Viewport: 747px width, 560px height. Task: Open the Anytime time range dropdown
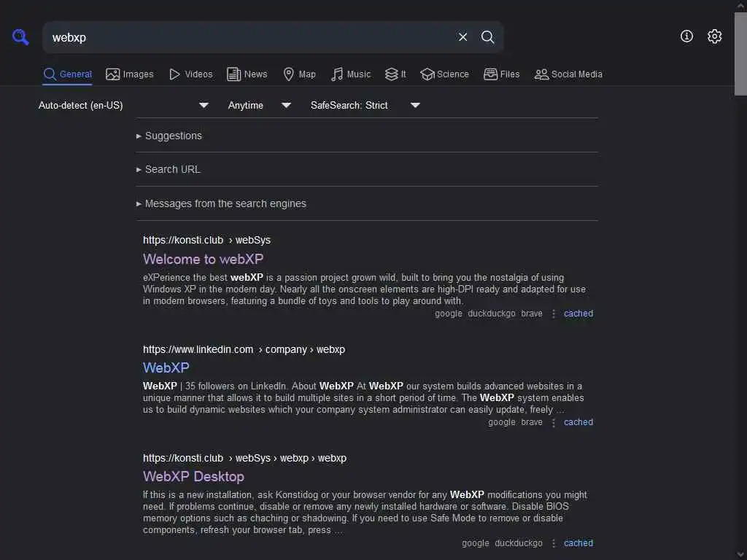point(259,105)
